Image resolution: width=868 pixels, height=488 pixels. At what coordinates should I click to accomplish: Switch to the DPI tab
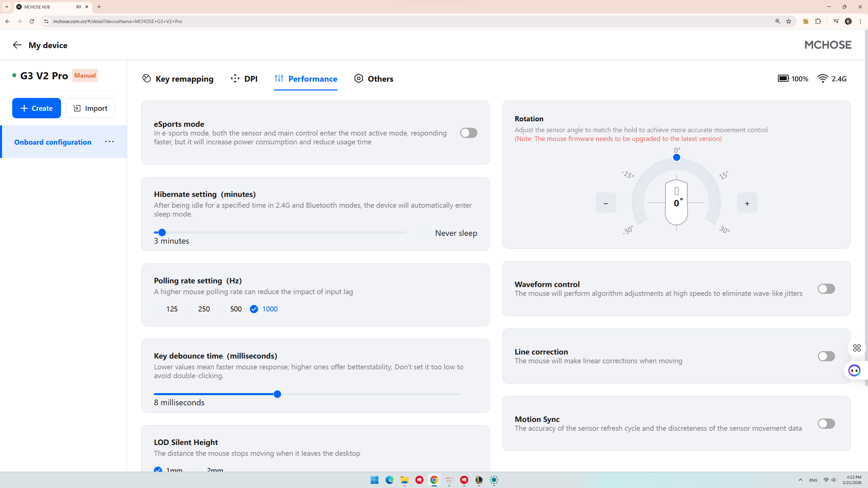244,79
